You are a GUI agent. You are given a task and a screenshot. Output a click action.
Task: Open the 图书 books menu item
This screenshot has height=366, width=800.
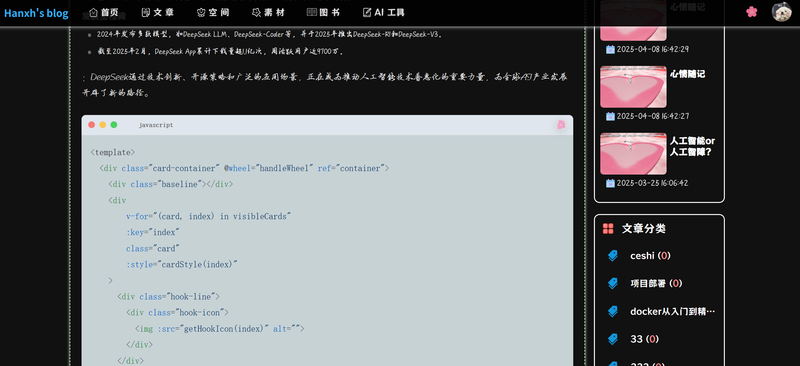pos(323,13)
